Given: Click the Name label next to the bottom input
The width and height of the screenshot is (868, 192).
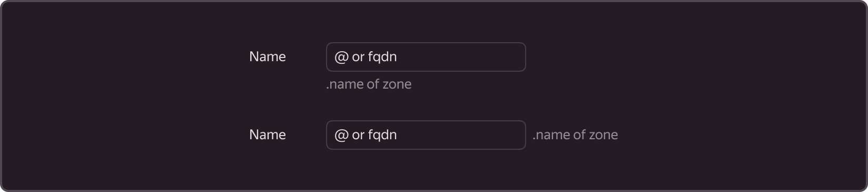Looking at the screenshot, I should coord(268,135).
